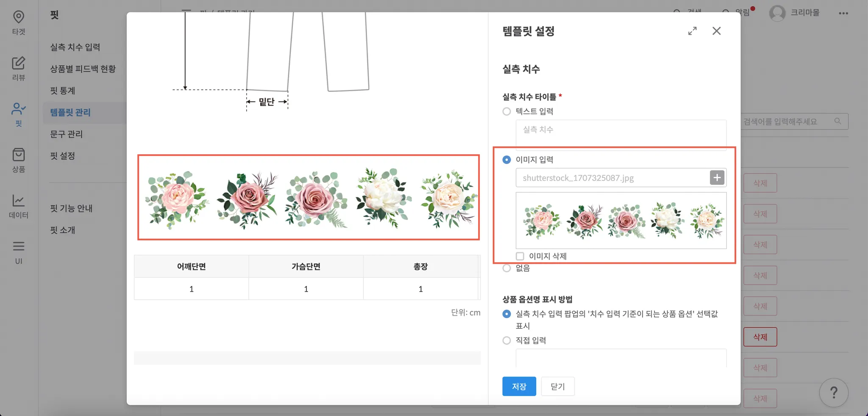This screenshot has height=416, width=868.
Task: Open the 크리마몰 account menu
Action: tap(794, 13)
